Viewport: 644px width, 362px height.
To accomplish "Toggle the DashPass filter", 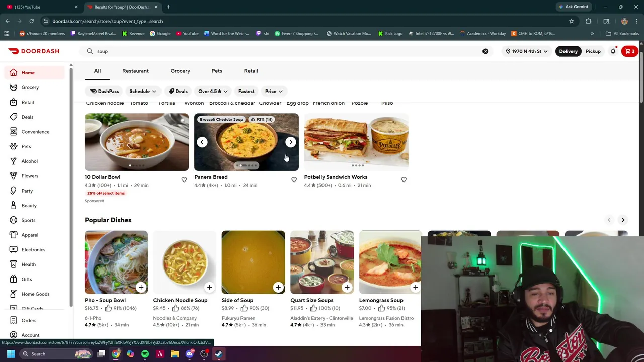I will tap(104, 92).
